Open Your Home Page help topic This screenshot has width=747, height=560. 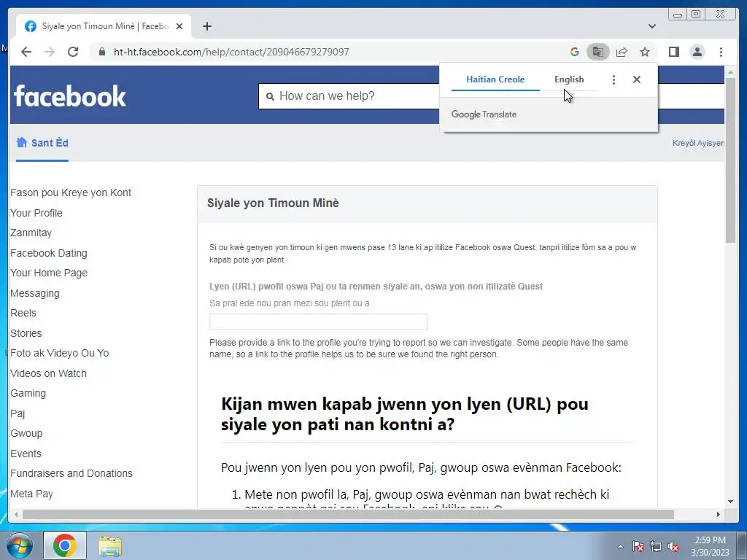click(49, 273)
